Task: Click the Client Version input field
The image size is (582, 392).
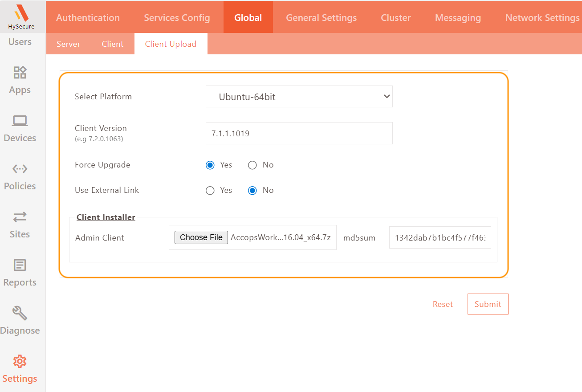Action: pyautogui.click(x=299, y=133)
